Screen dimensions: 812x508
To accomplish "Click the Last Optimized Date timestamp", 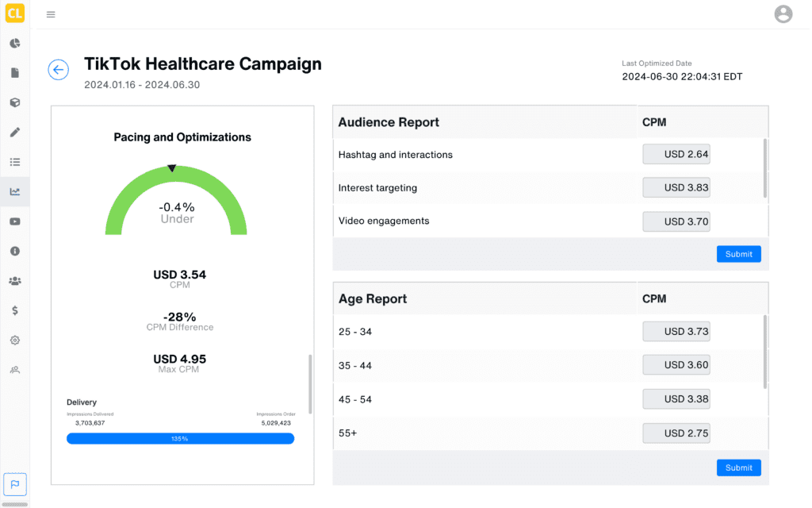I will coord(682,76).
